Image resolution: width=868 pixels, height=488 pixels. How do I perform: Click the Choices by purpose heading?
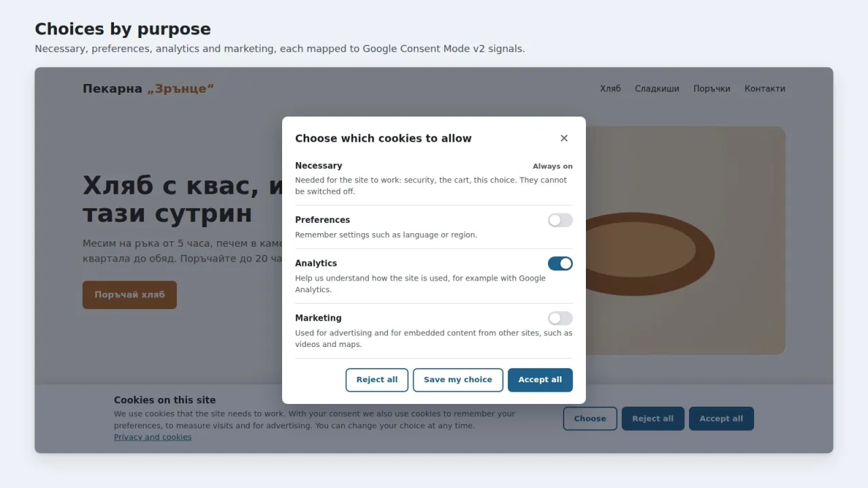tap(123, 29)
